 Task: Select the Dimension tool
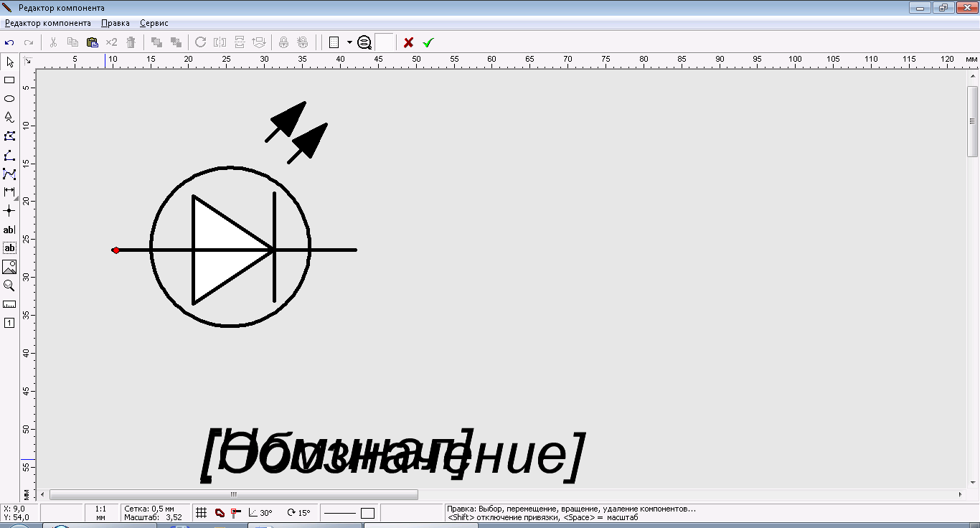tap(9, 192)
